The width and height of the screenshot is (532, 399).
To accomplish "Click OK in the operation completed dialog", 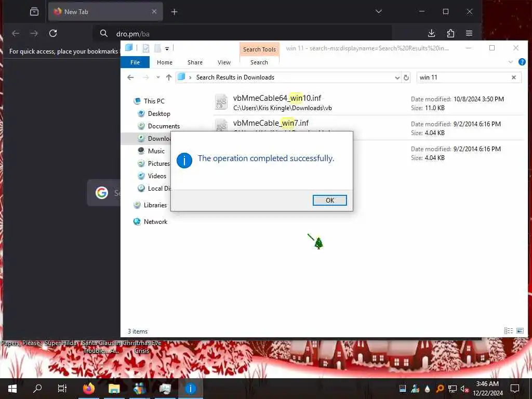I will pyautogui.click(x=329, y=200).
